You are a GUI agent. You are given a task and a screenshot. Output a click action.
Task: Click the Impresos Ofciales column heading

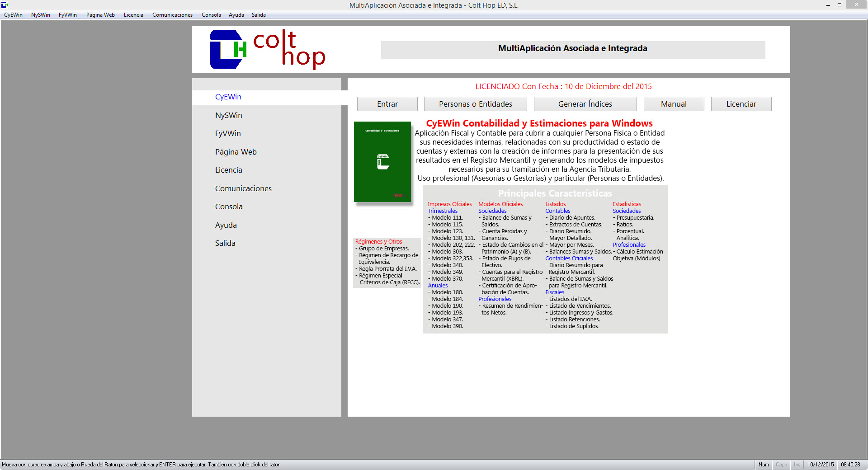pyautogui.click(x=450, y=204)
